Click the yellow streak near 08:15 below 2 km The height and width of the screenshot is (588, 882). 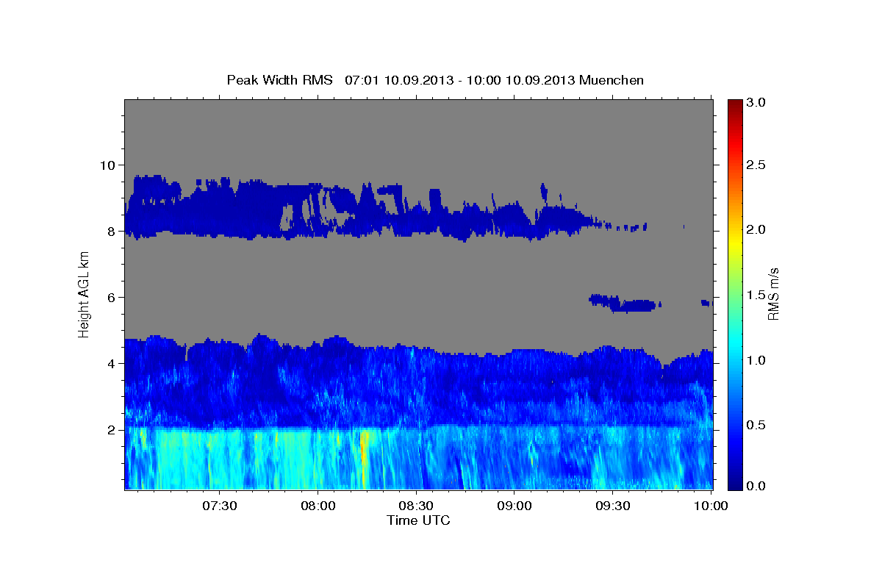click(363, 457)
